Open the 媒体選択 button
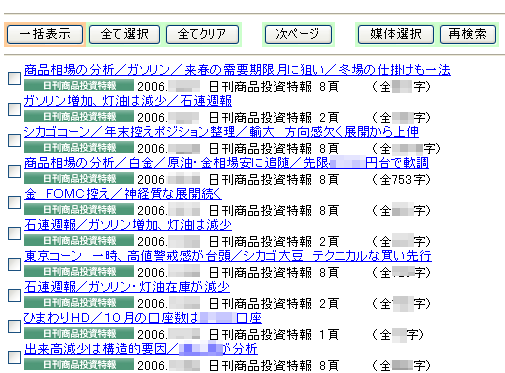The image size is (505, 373). click(x=396, y=34)
